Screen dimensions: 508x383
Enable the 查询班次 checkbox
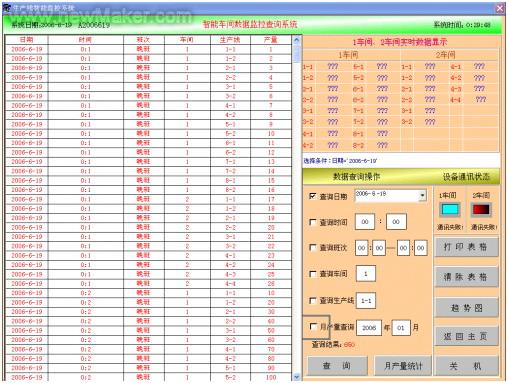[x=313, y=247]
